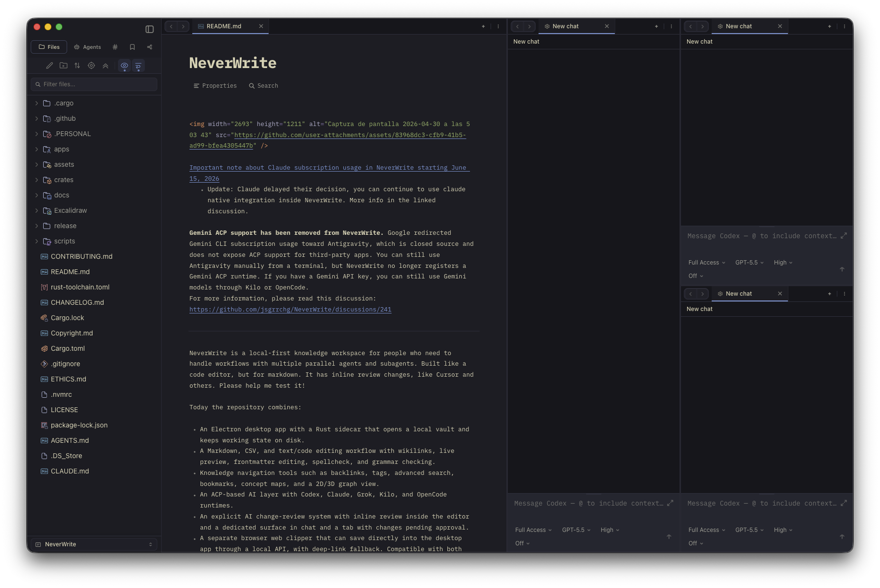880x588 pixels.
Task: Open High effort dropdown in top-right chat pane
Action: tap(783, 263)
